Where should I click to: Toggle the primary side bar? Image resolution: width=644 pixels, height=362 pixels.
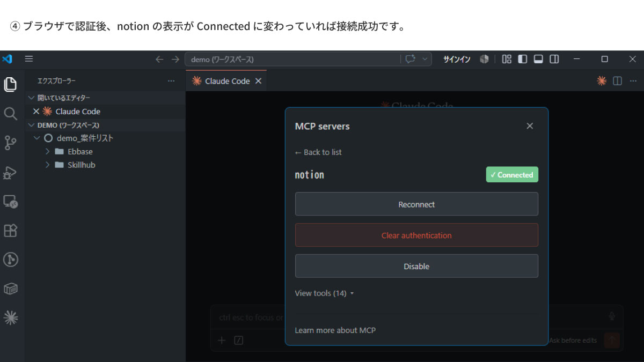523,59
